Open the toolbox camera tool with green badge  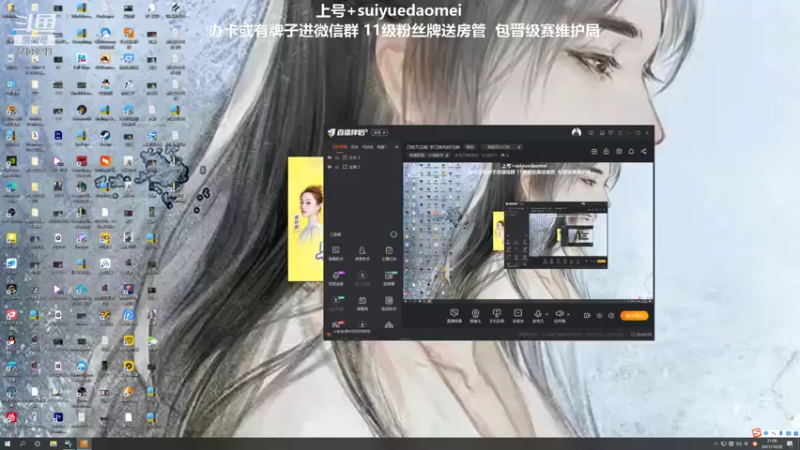pyautogui.click(x=389, y=278)
